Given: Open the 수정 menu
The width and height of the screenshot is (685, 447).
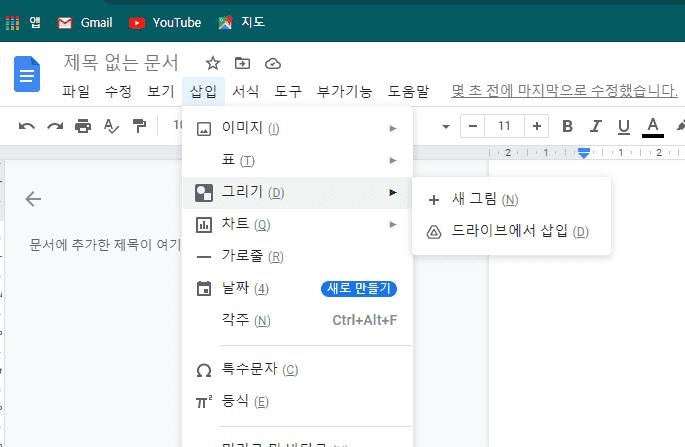Looking at the screenshot, I should click(x=118, y=91).
